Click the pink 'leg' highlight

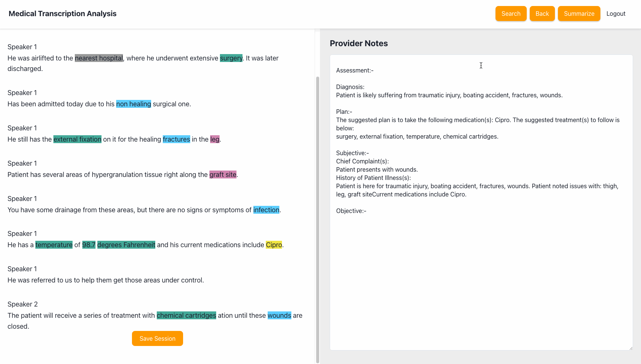pos(215,139)
